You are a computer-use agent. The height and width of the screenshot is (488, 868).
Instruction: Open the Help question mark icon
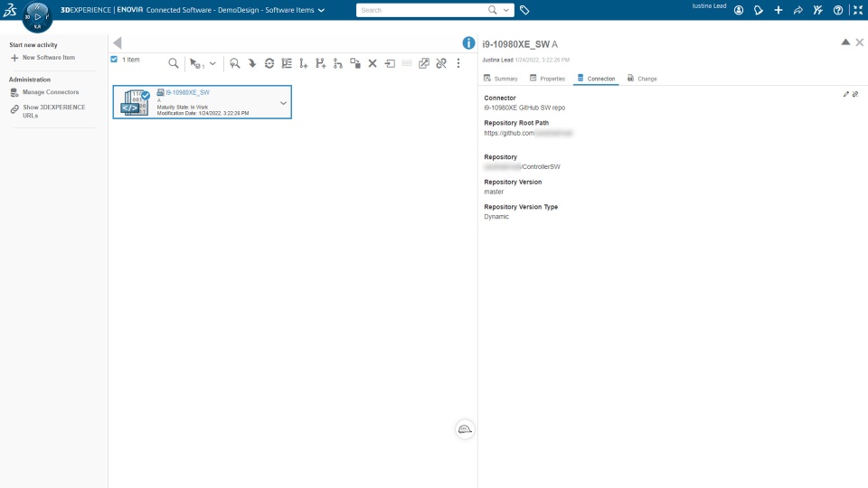[x=838, y=10]
